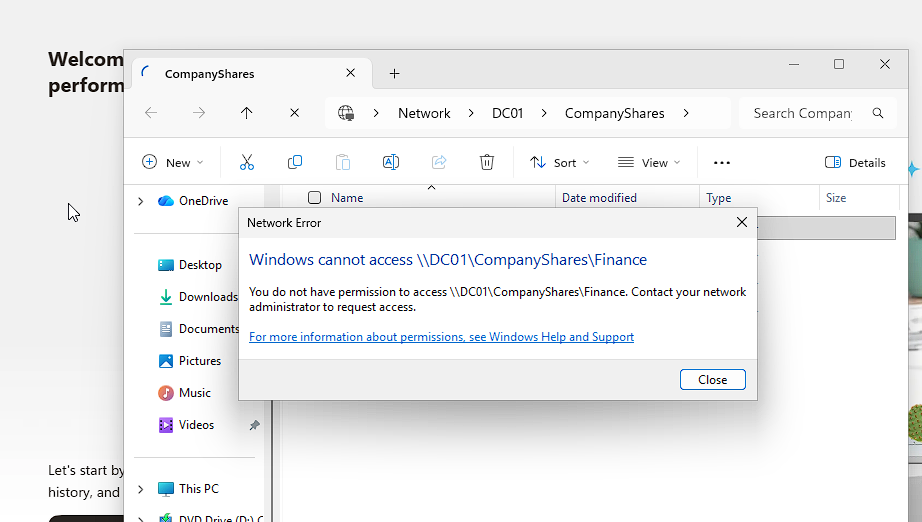Click the DVD Drive entry in sidebar
The height and width of the screenshot is (522, 922).
(x=211, y=518)
